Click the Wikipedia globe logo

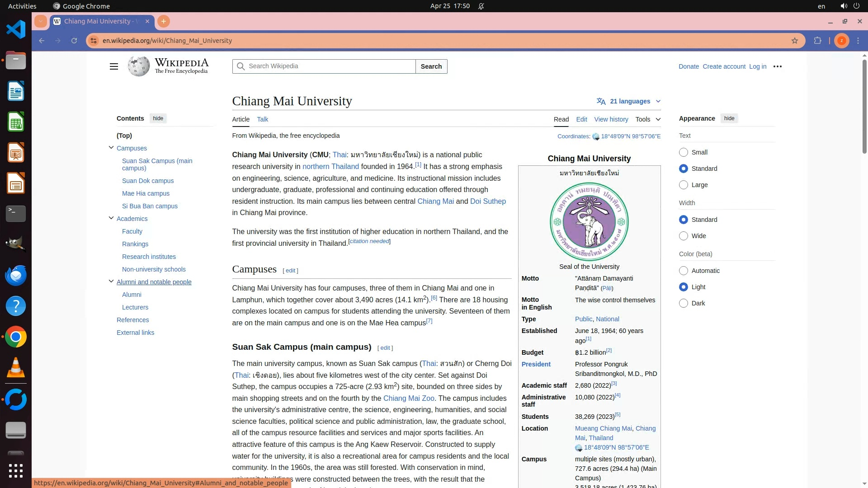138,66
